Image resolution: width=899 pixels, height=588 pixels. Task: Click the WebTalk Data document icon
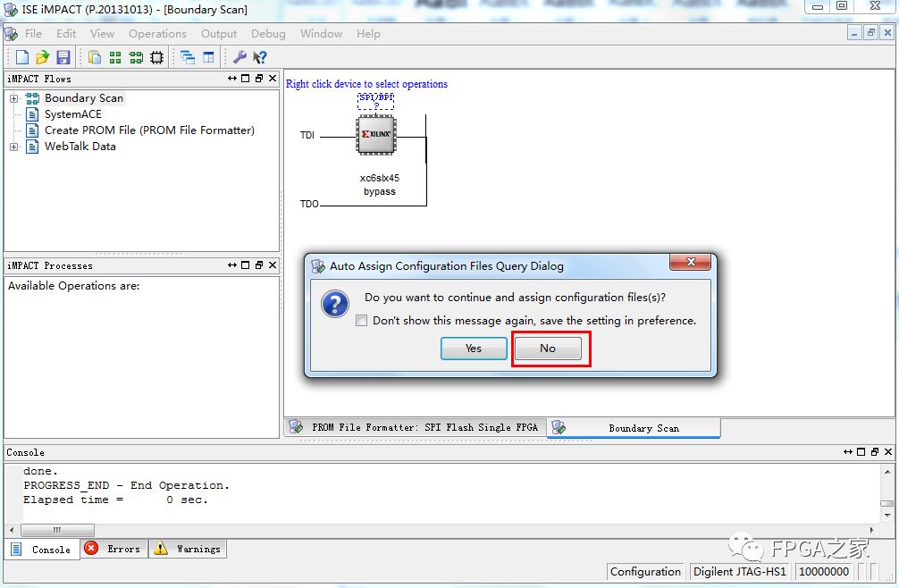[33, 147]
